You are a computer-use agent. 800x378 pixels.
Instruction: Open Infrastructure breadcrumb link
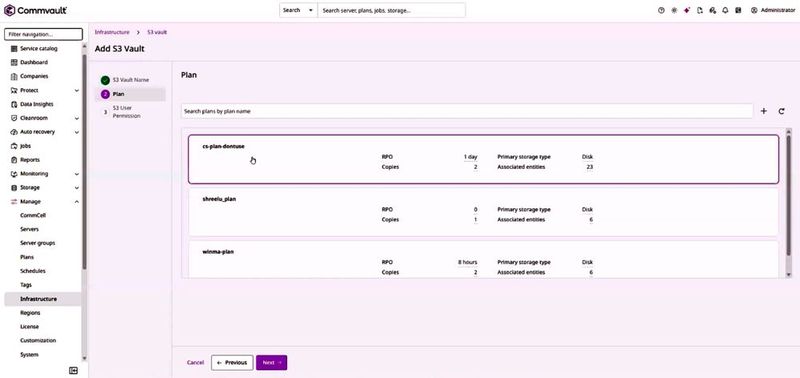[x=112, y=32]
